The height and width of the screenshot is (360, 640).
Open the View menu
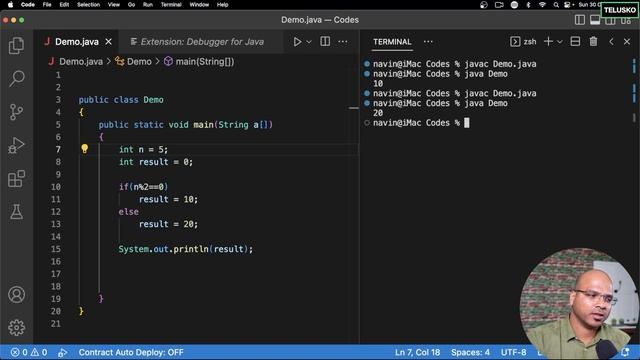click(x=113, y=5)
